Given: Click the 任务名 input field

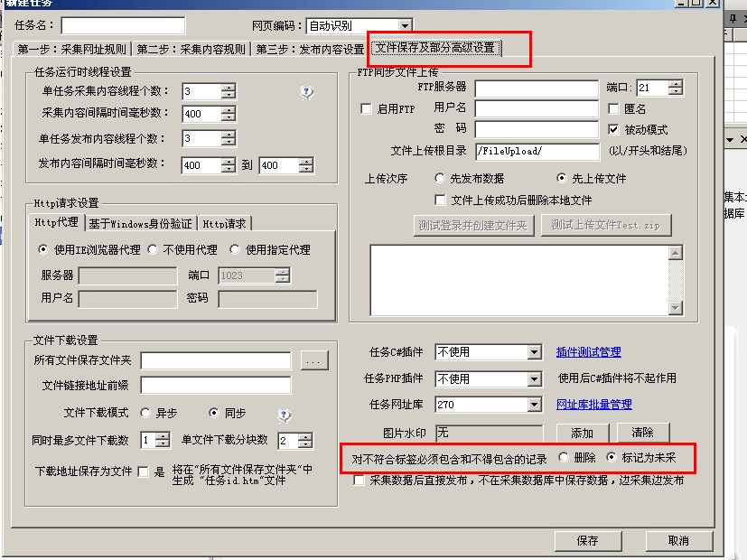Looking at the screenshot, I should tap(123, 26).
